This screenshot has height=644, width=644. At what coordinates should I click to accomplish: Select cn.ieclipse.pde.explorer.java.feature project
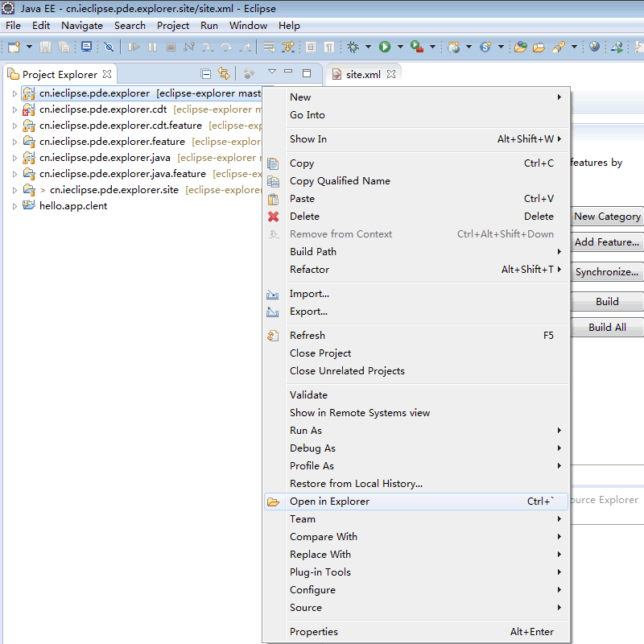coord(123,174)
